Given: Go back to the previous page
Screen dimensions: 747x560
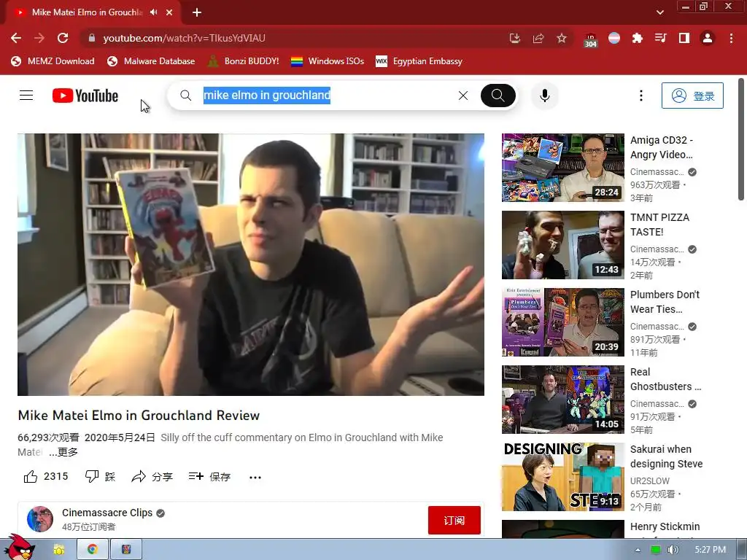Looking at the screenshot, I should 16,38.
